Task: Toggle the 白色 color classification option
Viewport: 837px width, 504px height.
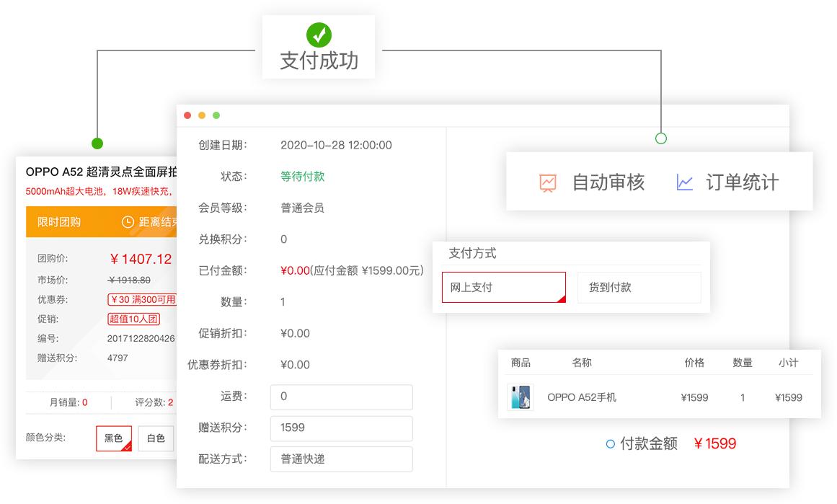Action: [157, 438]
